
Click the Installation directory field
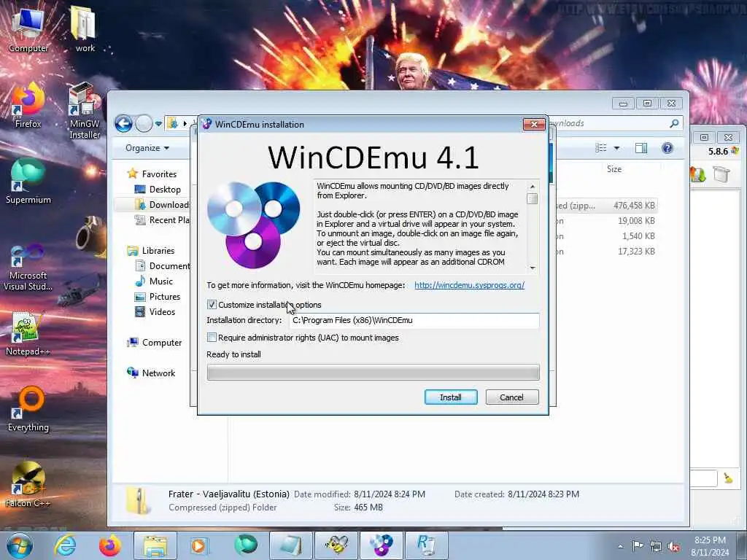(414, 321)
